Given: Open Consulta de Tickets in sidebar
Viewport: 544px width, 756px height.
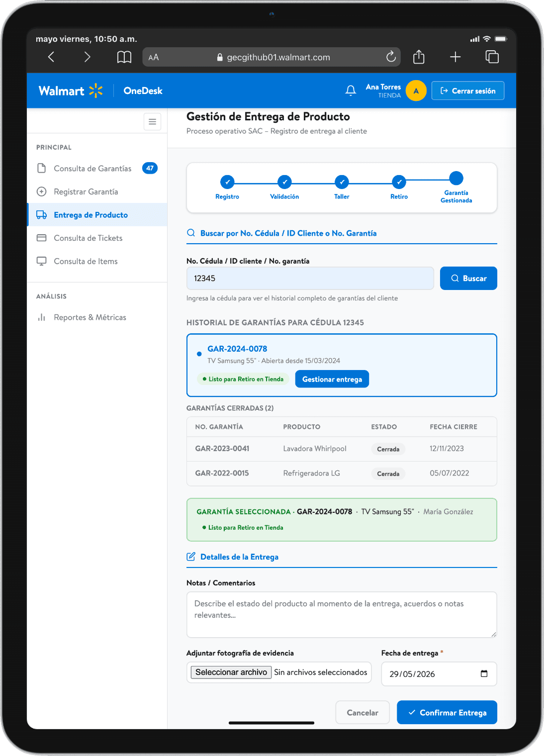Looking at the screenshot, I should pos(97,238).
